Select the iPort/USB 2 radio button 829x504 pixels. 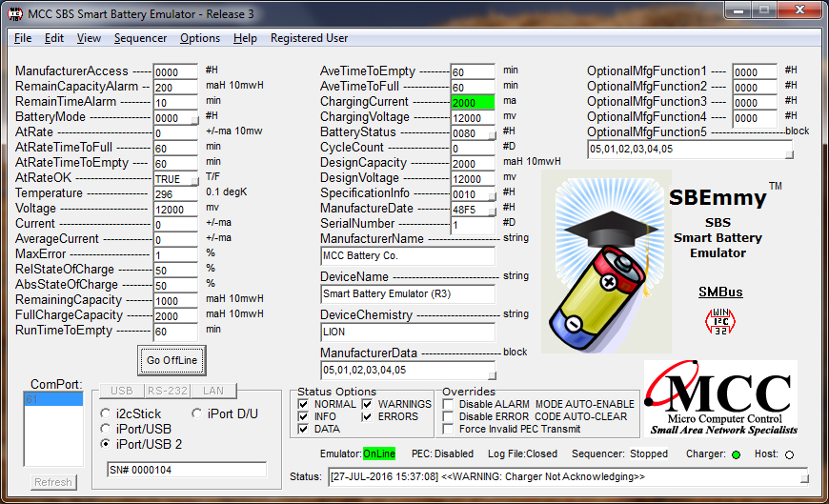pyautogui.click(x=105, y=444)
